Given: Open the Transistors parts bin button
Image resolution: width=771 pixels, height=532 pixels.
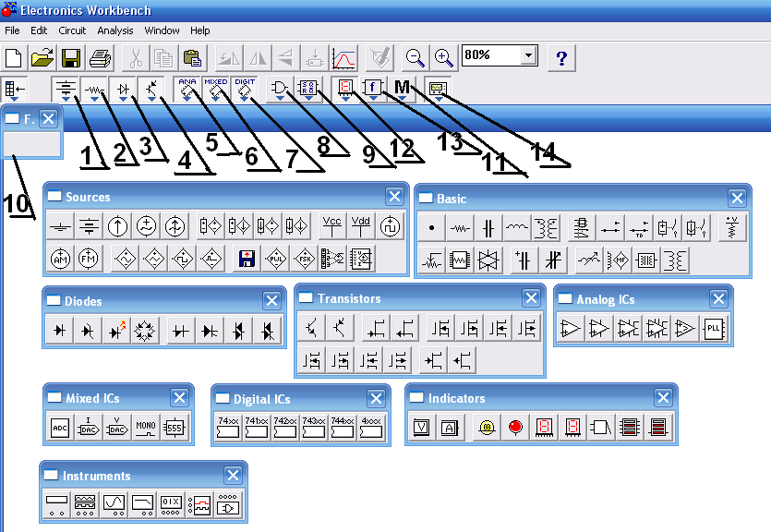Looking at the screenshot, I should [151, 90].
